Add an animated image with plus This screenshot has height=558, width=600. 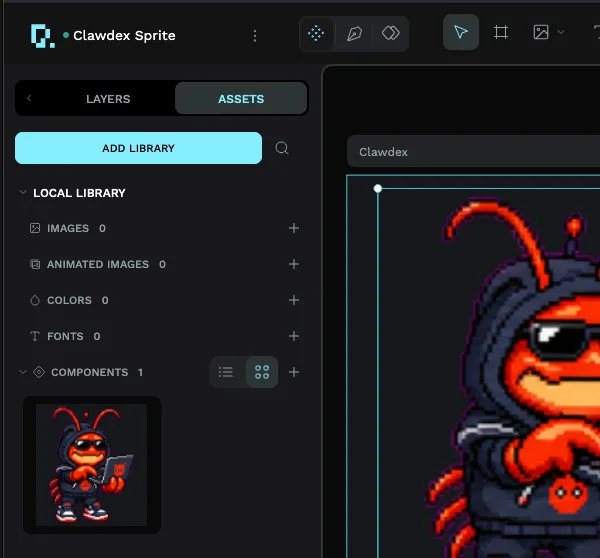click(294, 264)
